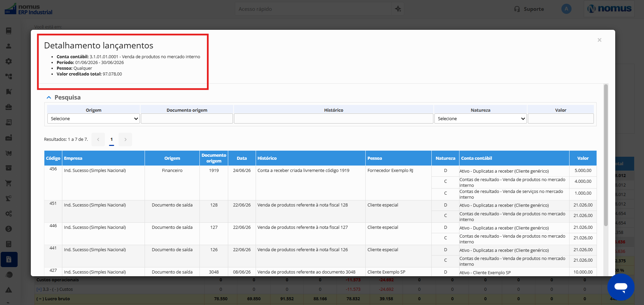The width and height of the screenshot is (644, 305).
Task: Open the Origem dropdown
Action: point(93,118)
